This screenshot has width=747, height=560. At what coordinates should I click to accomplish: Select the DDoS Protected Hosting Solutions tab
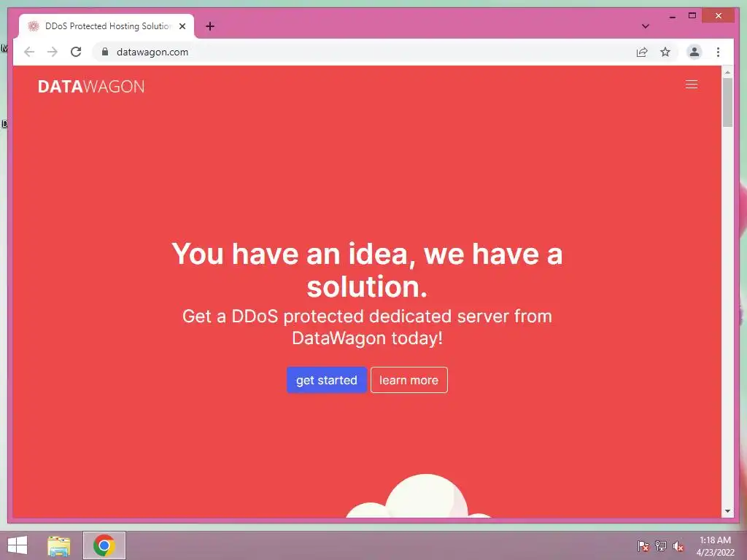coord(107,26)
